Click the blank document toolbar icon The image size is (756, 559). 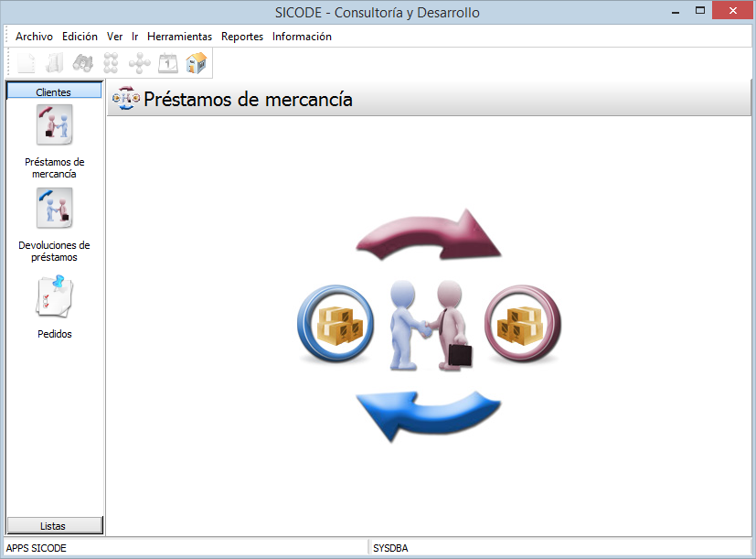27,63
